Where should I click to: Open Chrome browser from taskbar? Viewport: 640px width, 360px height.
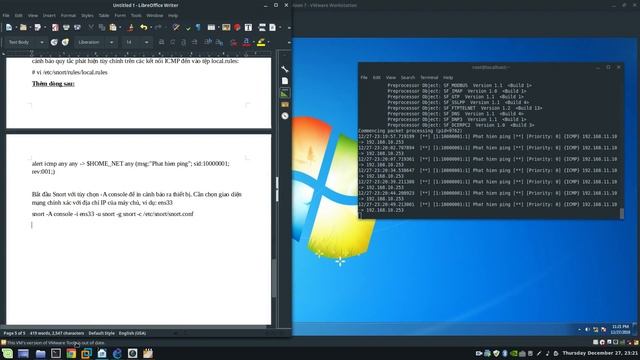pos(71,353)
